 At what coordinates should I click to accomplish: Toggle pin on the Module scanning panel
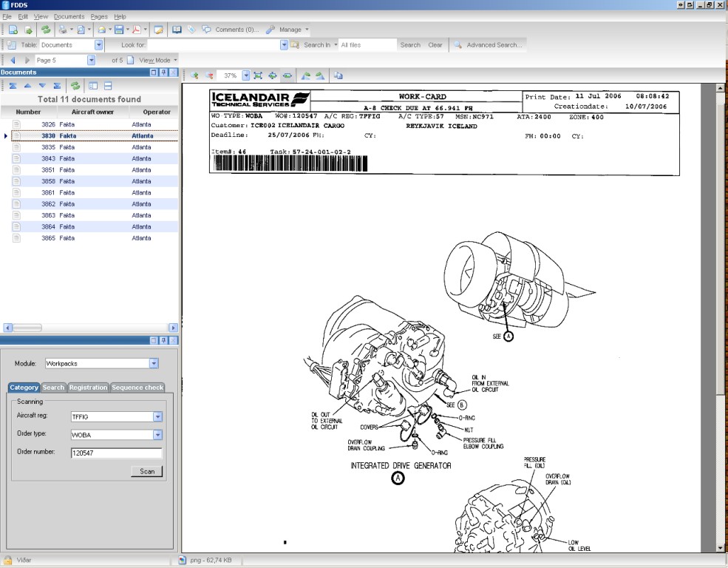[164, 340]
